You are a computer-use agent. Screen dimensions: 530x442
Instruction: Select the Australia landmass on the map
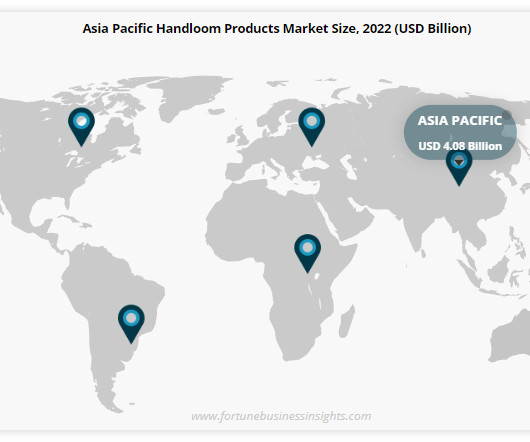tap(511, 338)
